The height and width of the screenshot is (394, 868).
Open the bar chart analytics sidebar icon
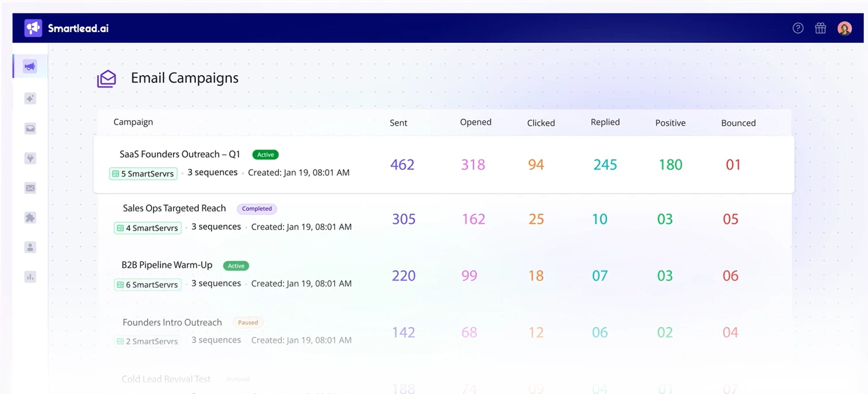(x=30, y=277)
